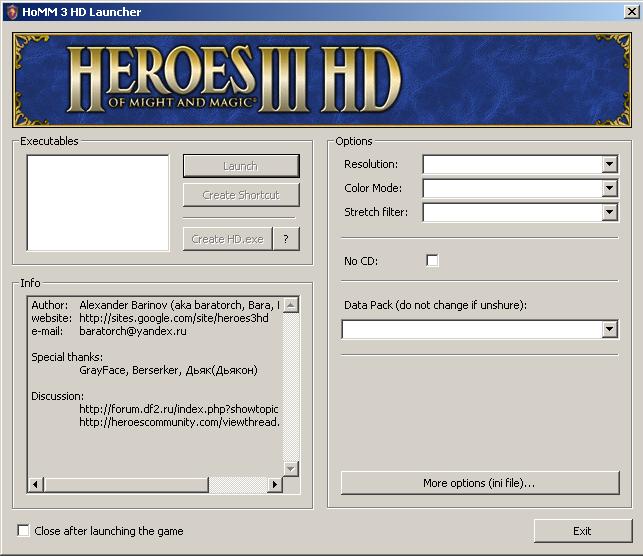Click the Info scrollbar up arrow
643x556 pixels.
291,305
